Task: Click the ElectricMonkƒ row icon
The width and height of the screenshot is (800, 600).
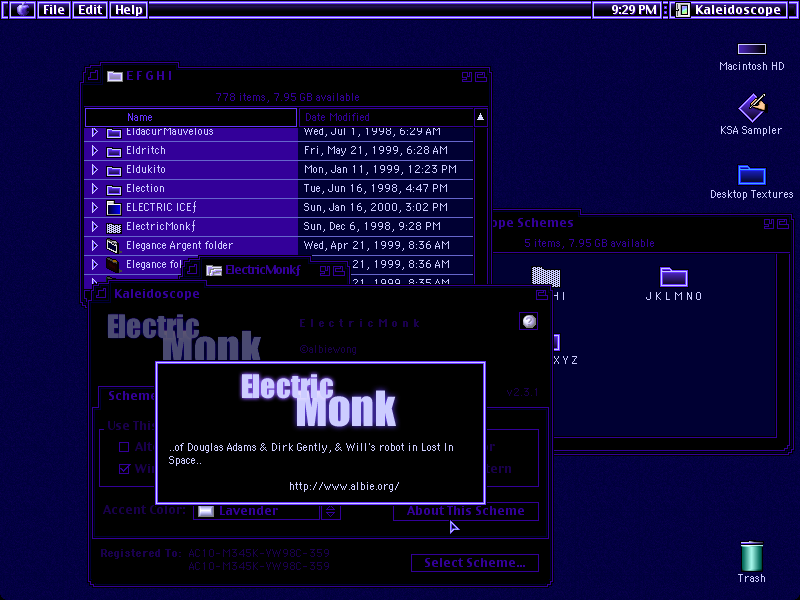Action: click(x=114, y=227)
